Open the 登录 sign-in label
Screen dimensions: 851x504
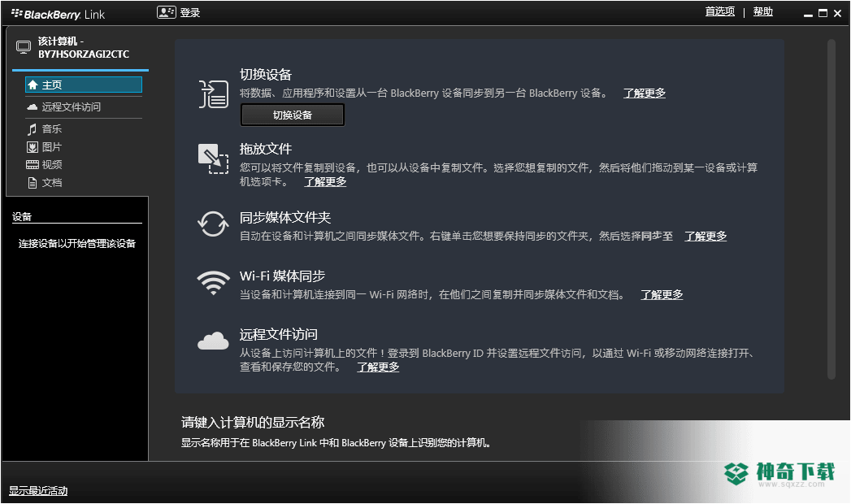(190, 12)
